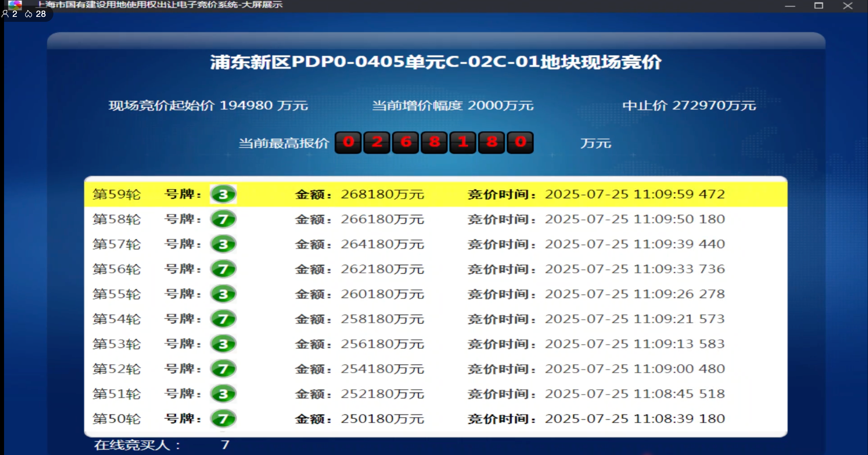868x455 pixels.
Task: Click the green badge 3 in round 57
Action: click(223, 244)
